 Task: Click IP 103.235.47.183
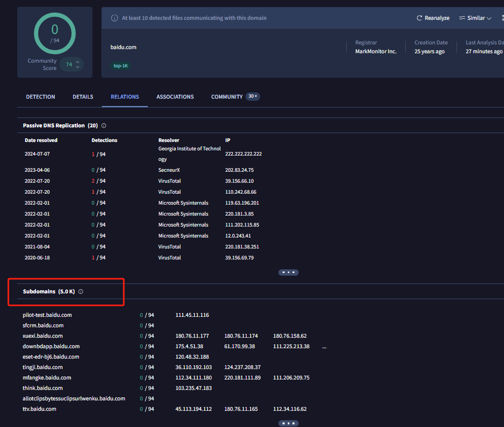193,388
